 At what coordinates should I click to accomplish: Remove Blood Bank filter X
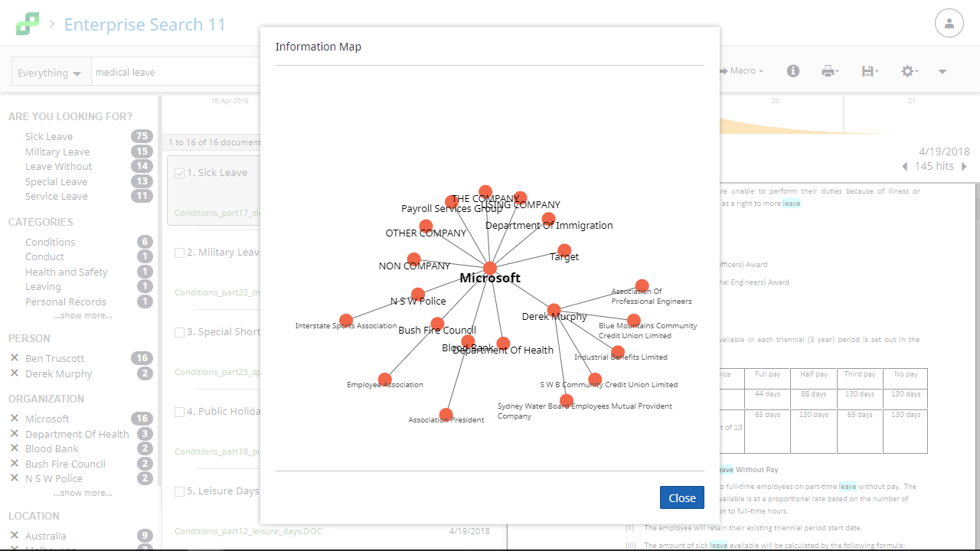point(14,448)
